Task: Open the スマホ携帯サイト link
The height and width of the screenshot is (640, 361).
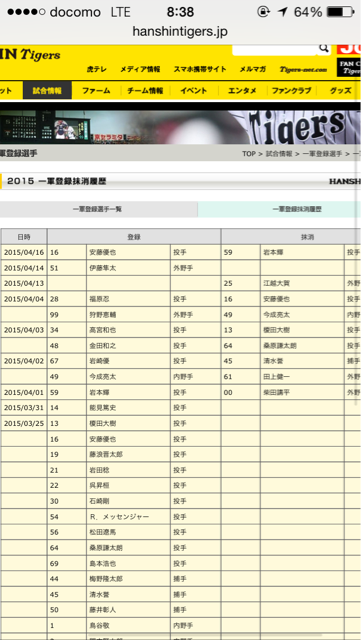Action: click(200, 69)
